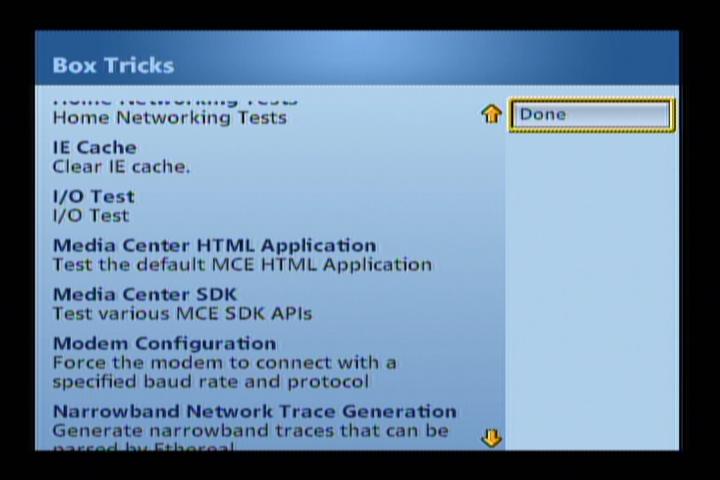Click the 'Clear IE cache.' description
720x480 pixels.
120,166
